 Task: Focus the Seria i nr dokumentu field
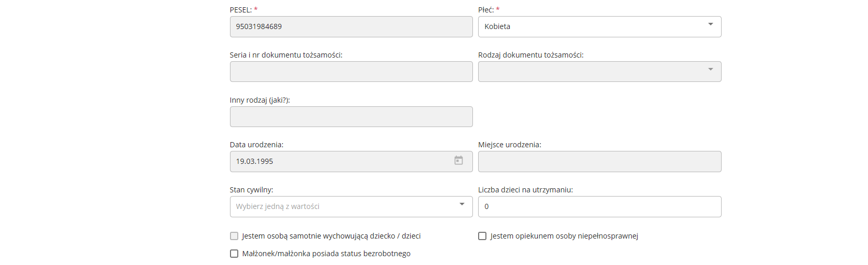(351, 72)
